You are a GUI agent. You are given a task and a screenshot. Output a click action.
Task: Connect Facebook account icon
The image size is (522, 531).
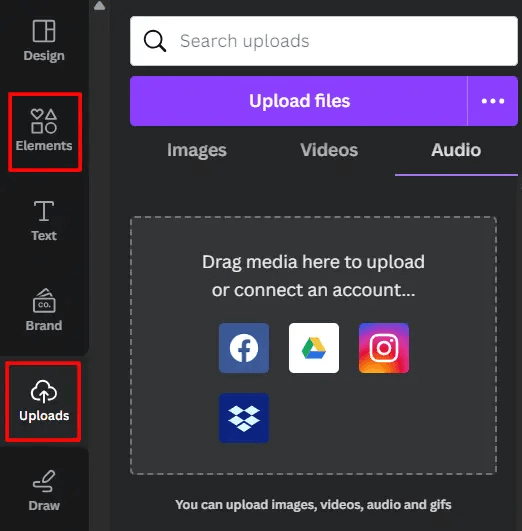pos(244,348)
